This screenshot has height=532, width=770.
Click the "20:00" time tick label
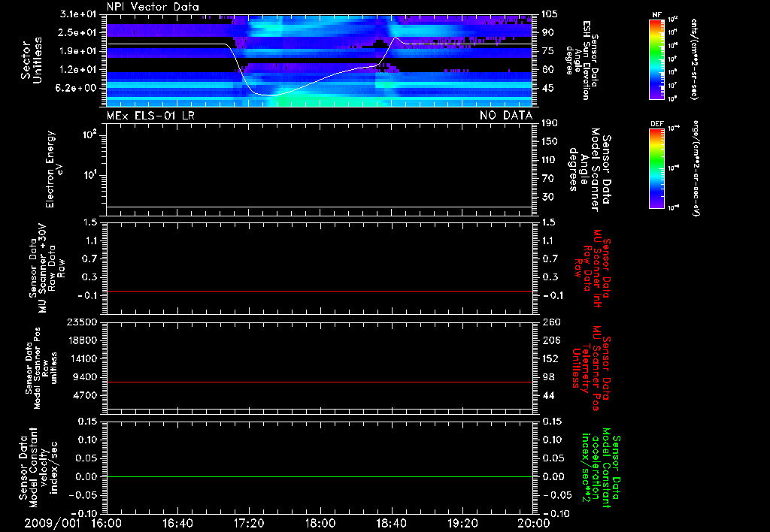534,524
